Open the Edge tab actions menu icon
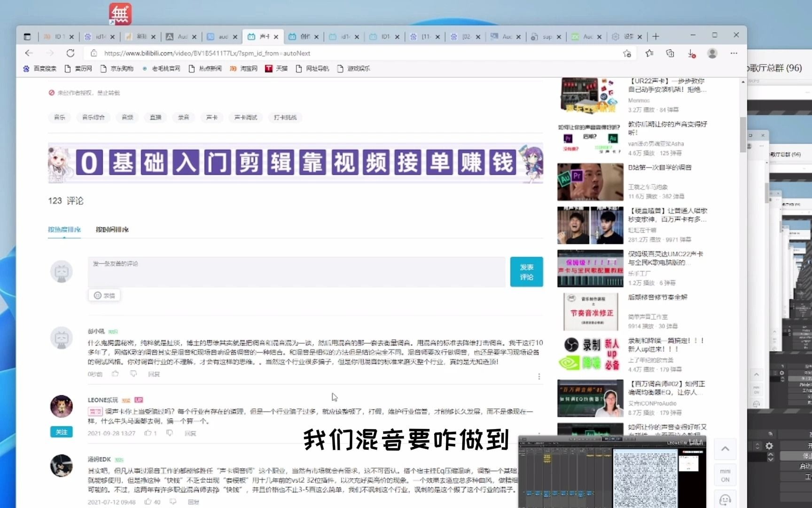This screenshot has height=508, width=812. [27, 37]
